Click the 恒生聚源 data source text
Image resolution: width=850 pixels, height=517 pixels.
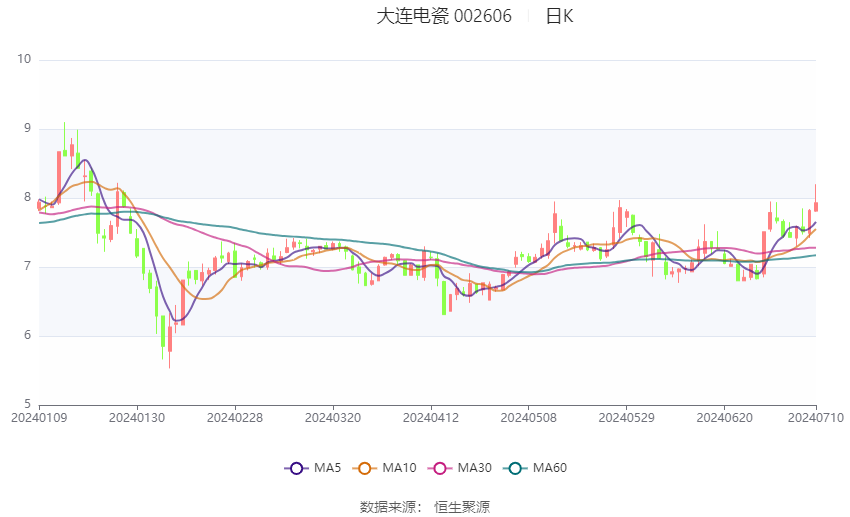pyautogui.click(x=462, y=507)
